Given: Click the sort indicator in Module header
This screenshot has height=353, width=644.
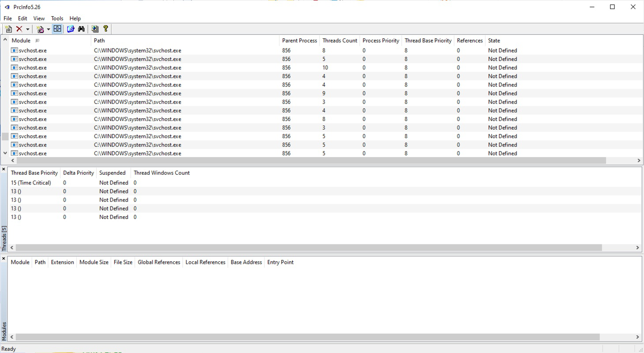Looking at the screenshot, I should (x=38, y=41).
